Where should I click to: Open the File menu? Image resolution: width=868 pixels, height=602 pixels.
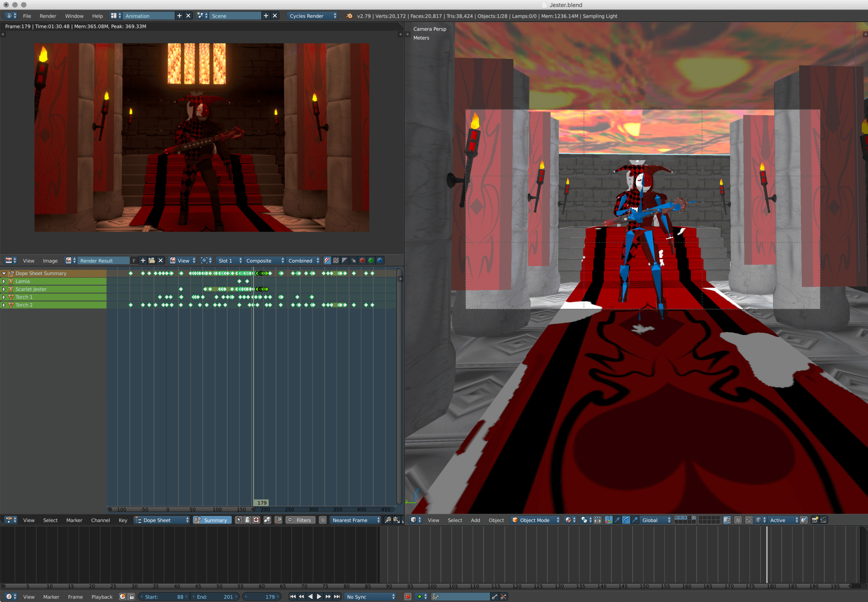(x=27, y=16)
